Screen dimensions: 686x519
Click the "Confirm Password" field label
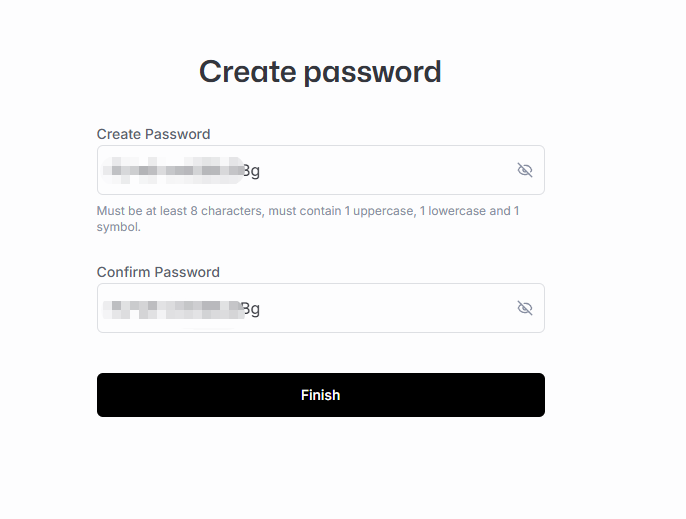158,272
